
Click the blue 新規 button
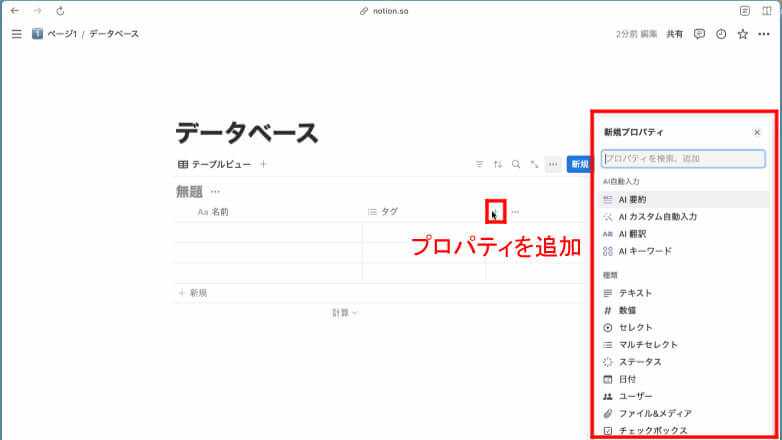pyautogui.click(x=579, y=164)
